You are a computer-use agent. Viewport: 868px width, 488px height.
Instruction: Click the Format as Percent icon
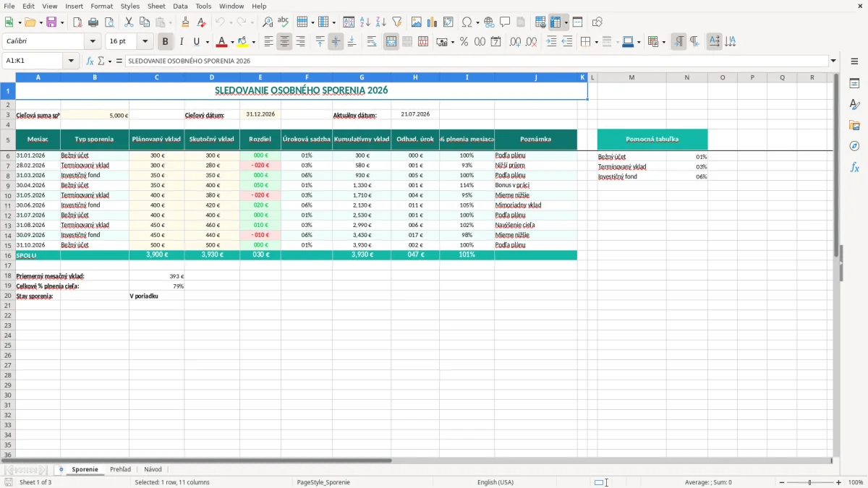pyautogui.click(x=464, y=42)
